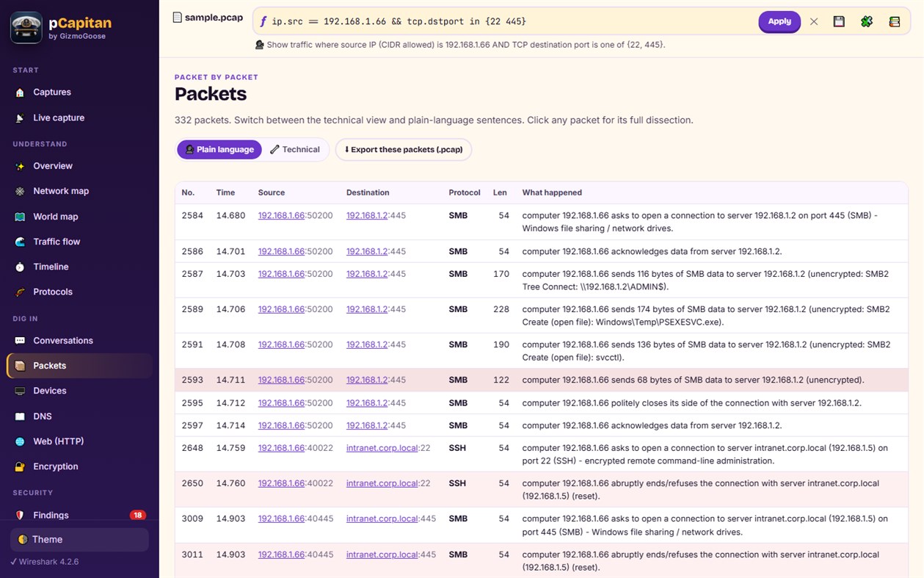The width and height of the screenshot is (924, 578).
Task: Open the Captures page
Action: [x=79, y=93]
